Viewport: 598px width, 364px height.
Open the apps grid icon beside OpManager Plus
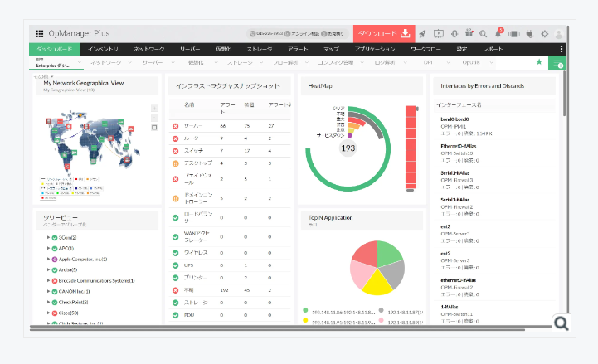(40, 33)
